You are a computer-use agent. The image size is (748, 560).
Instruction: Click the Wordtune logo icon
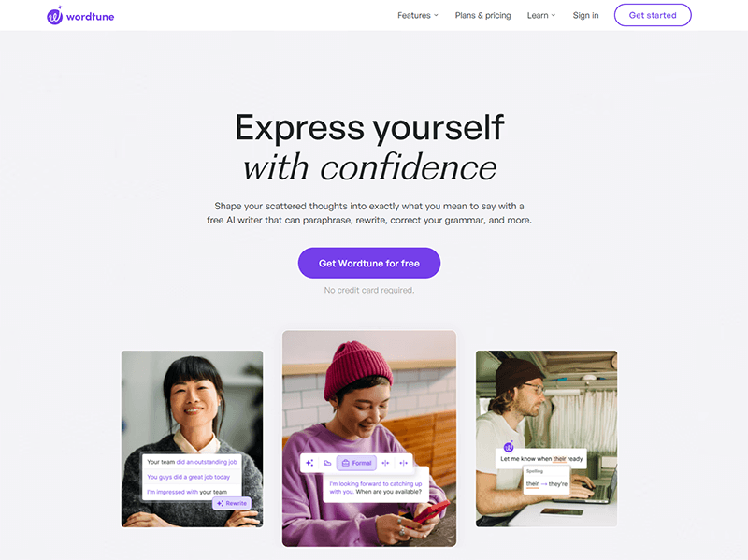[x=54, y=16]
